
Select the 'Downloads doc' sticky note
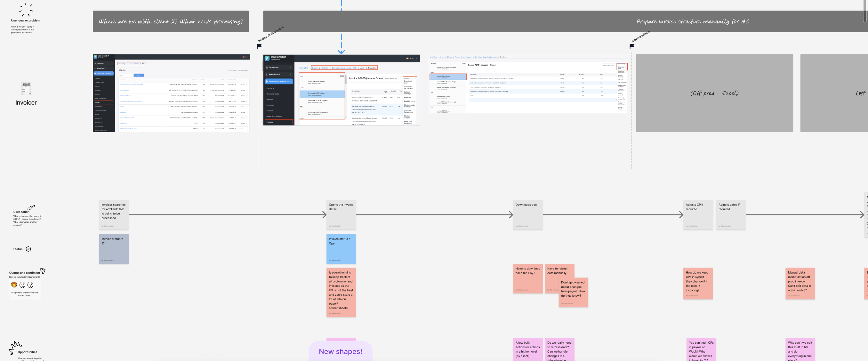528,215
